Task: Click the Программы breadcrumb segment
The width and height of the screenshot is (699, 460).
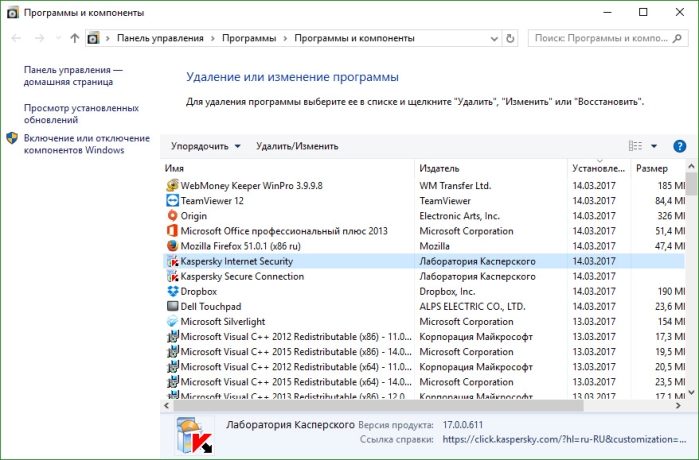Action: pyautogui.click(x=249, y=38)
